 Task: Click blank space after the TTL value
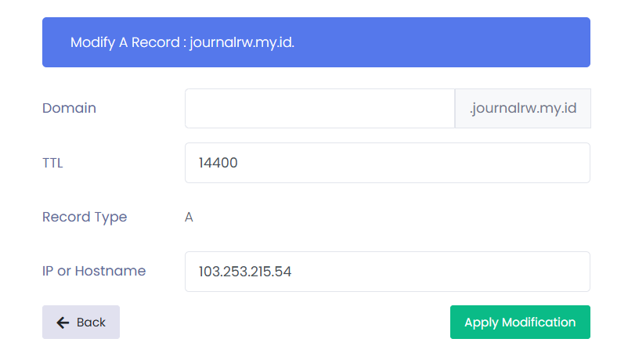431,163
